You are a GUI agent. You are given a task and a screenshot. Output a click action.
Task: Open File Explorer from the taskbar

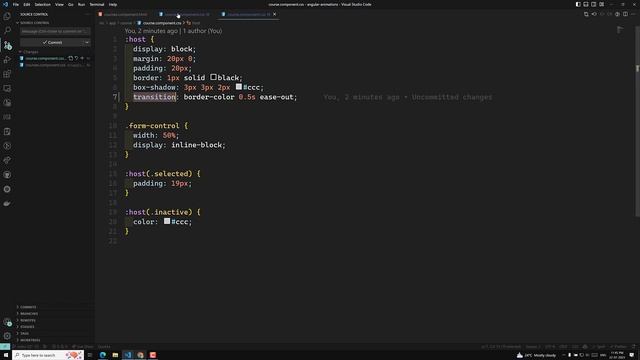click(x=115, y=355)
